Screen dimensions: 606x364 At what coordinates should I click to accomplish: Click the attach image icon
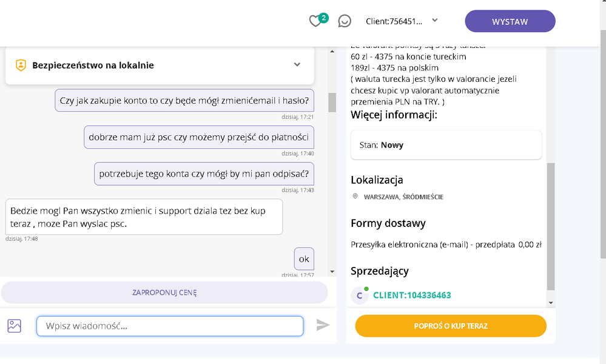click(x=15, y=326)
